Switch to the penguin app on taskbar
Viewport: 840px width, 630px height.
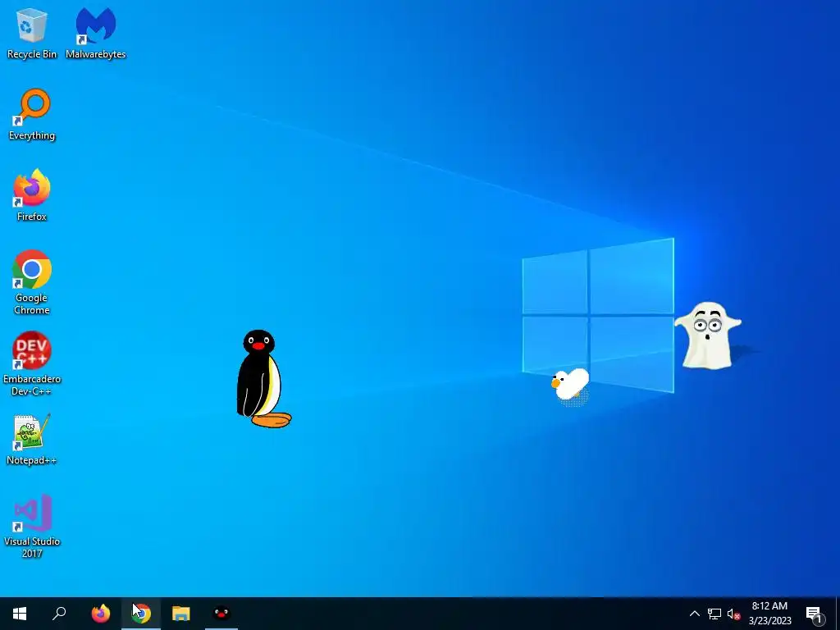(221, 614)
